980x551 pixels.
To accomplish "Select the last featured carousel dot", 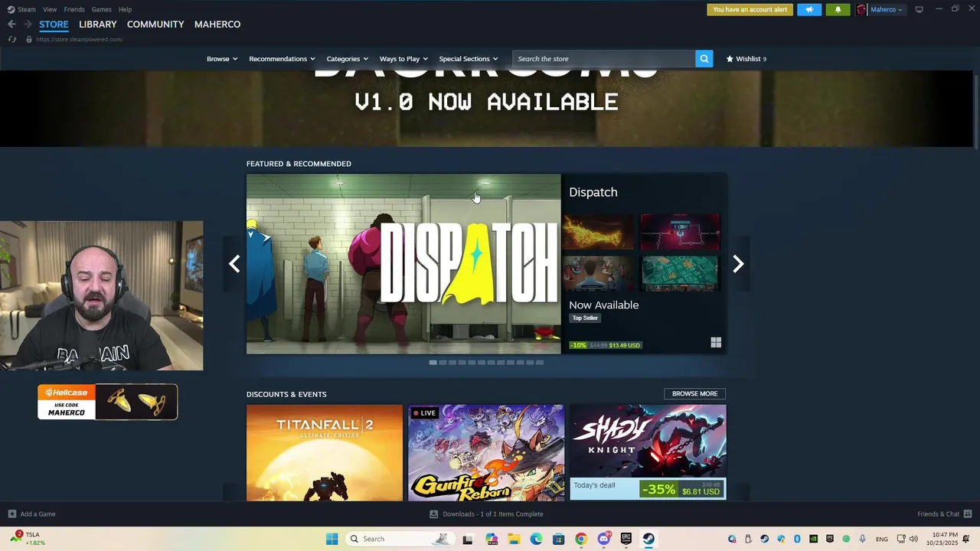I will click(x=539, y=363).
